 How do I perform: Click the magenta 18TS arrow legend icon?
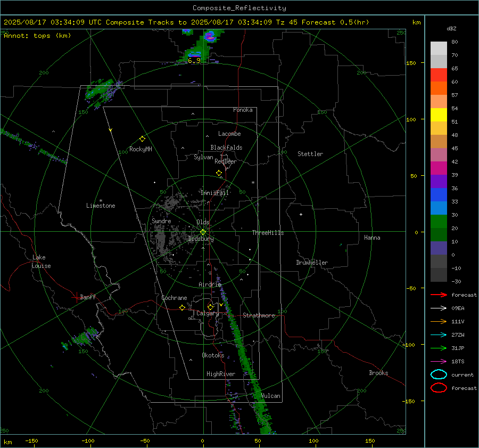[x=439, y=362]
